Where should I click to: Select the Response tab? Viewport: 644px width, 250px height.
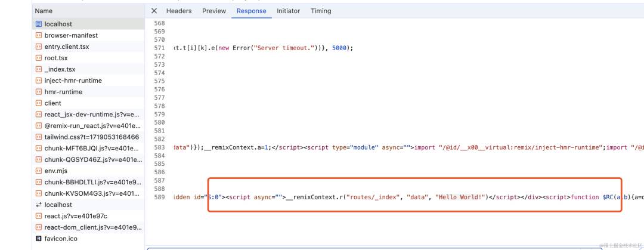click(x=252, y=11)
